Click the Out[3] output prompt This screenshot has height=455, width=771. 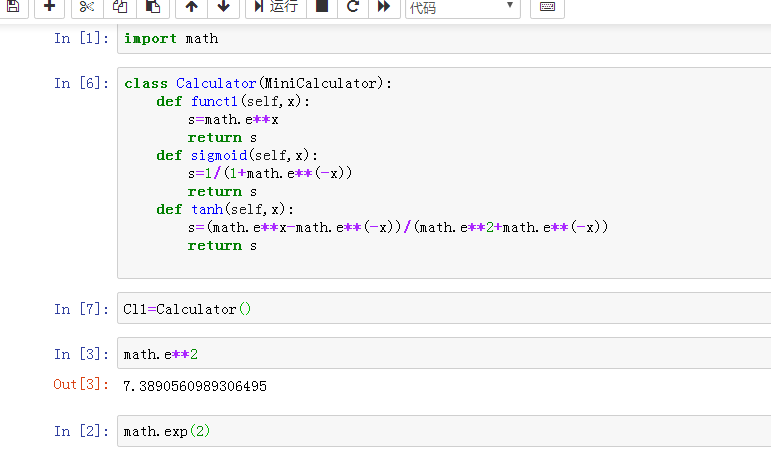[80, 385]
